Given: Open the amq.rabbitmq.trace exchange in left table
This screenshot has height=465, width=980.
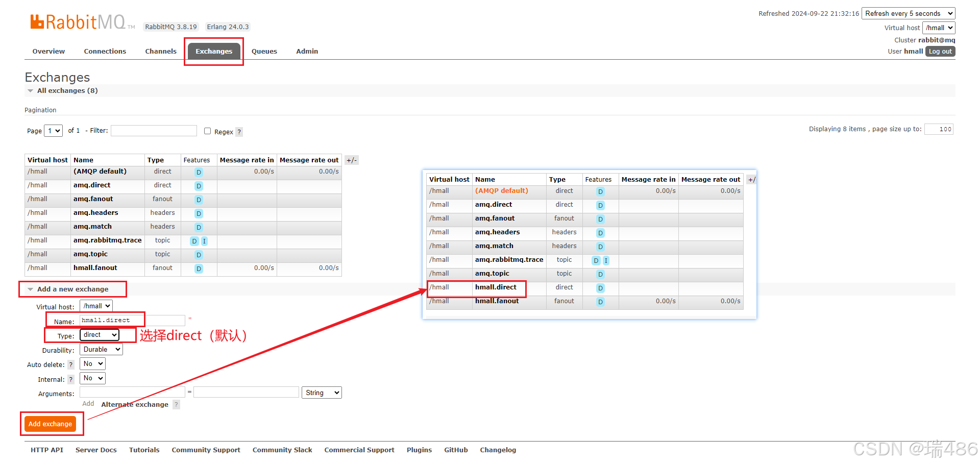Looking at the screenshot, I should coord(108,240).
